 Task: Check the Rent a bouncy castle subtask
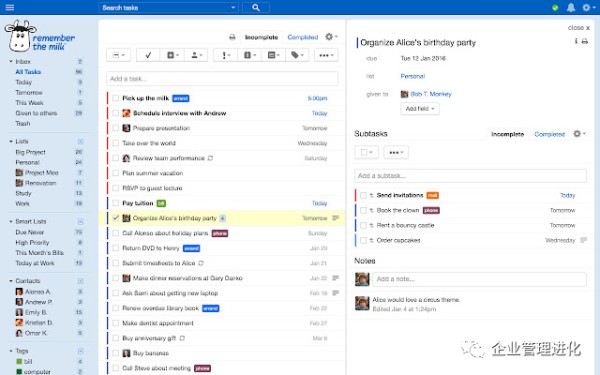(363, 225)
